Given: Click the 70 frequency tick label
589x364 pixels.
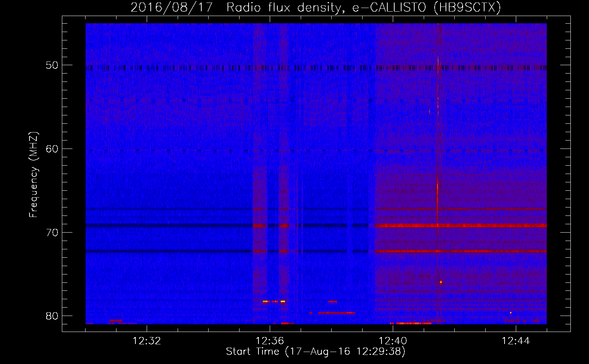Looking at the screenshot, I should [x=52, y=233].
